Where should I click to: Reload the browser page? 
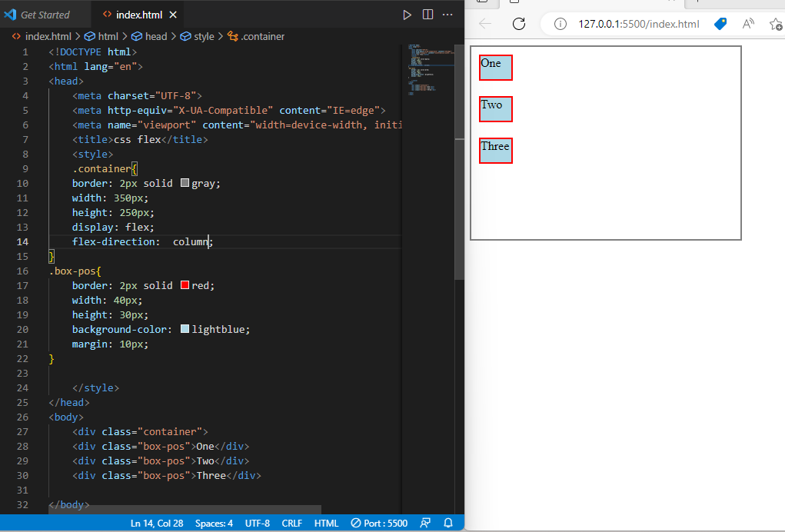coord(519,24)
